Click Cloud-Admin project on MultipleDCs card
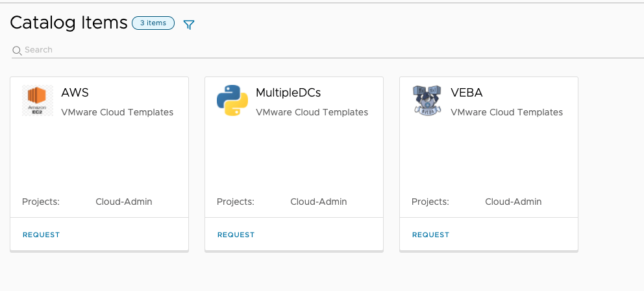Screen dimensions: 644x291 pyautogui.click(x=318, y=202)
